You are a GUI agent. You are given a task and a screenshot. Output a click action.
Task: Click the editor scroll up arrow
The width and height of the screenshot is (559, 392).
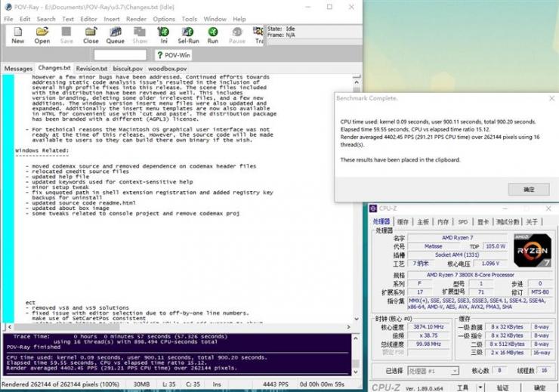pos(357,82)
